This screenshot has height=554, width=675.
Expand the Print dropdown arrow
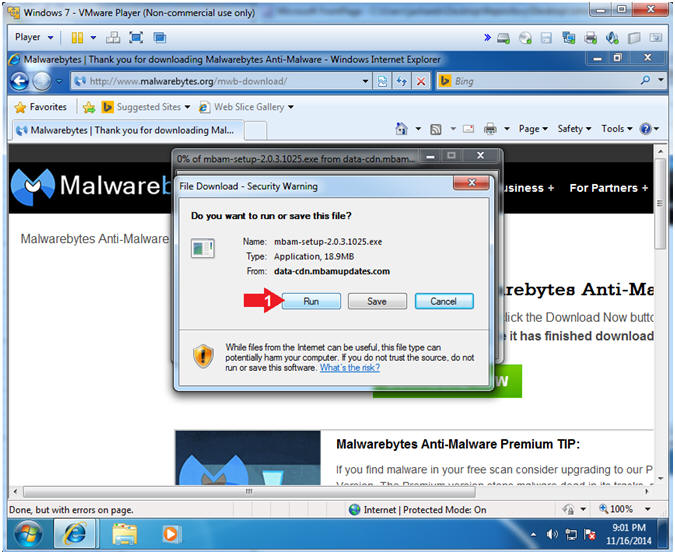click(x=507, y=129)
